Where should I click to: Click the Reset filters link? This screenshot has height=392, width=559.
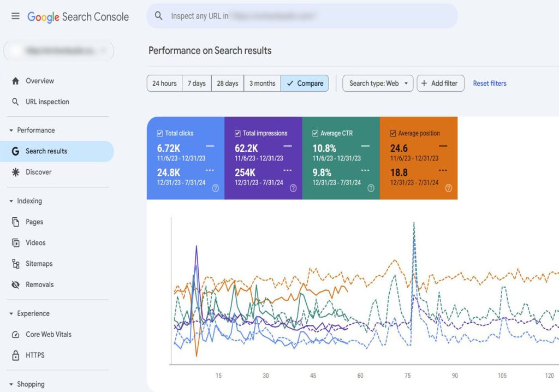(489, 83)
